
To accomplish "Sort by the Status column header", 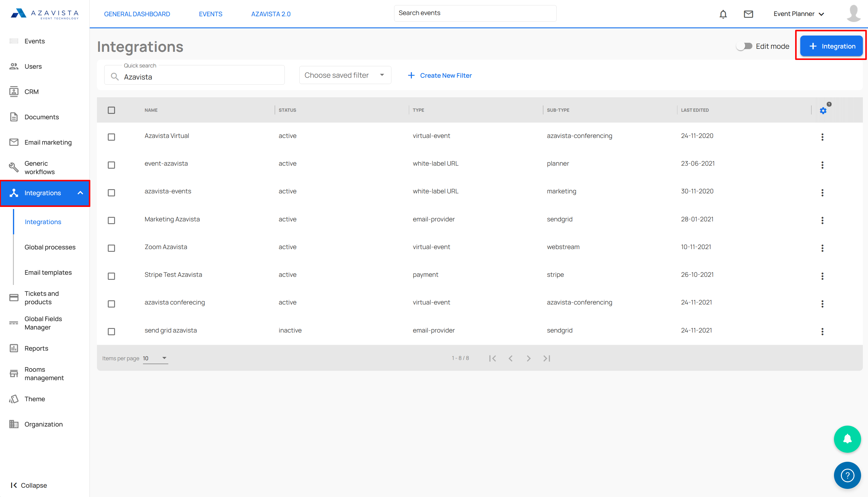I will [x=287, y=110].
